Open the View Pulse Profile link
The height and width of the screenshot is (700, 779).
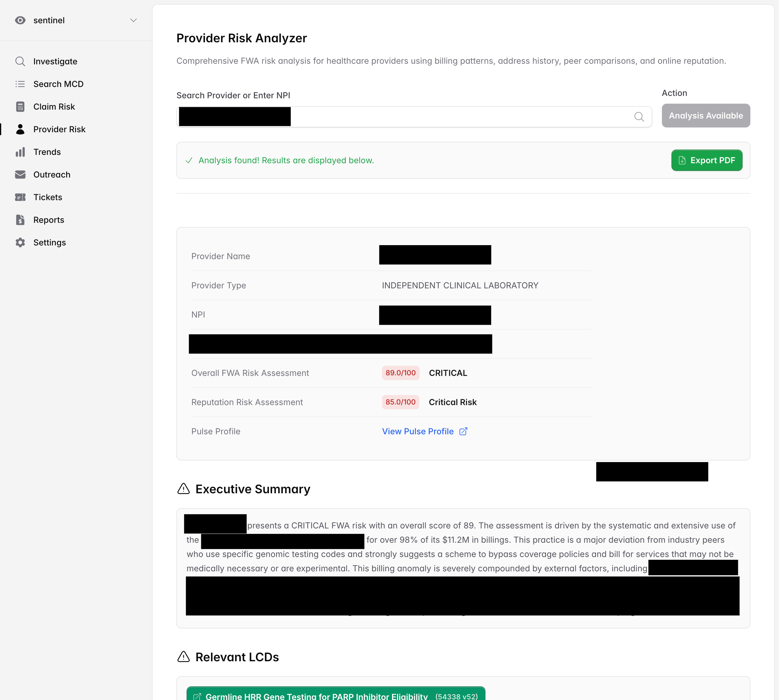[418, 431]
